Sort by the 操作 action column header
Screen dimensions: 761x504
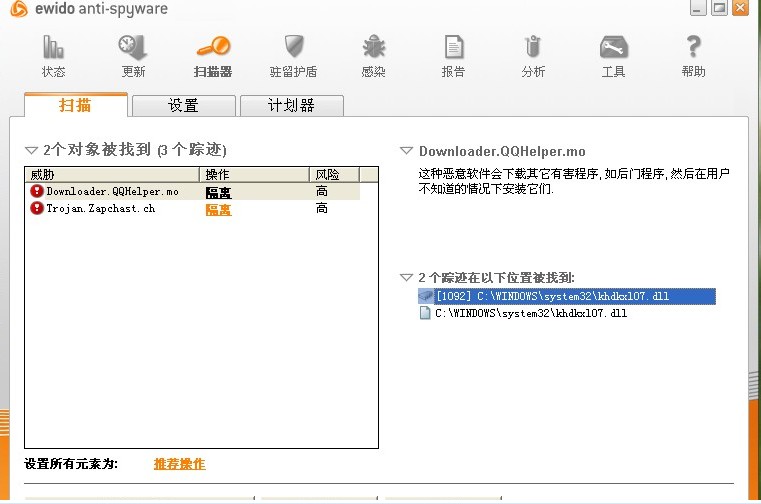pos(254,174)
